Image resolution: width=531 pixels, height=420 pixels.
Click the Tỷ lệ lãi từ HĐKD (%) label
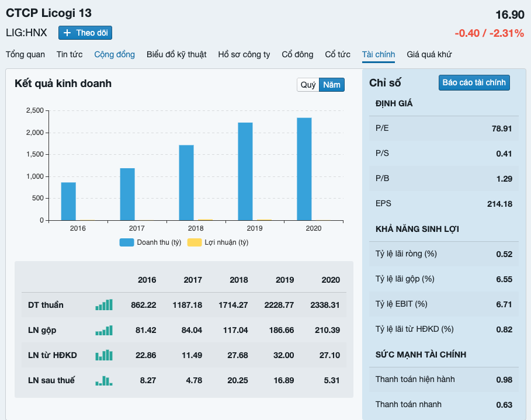415,329
